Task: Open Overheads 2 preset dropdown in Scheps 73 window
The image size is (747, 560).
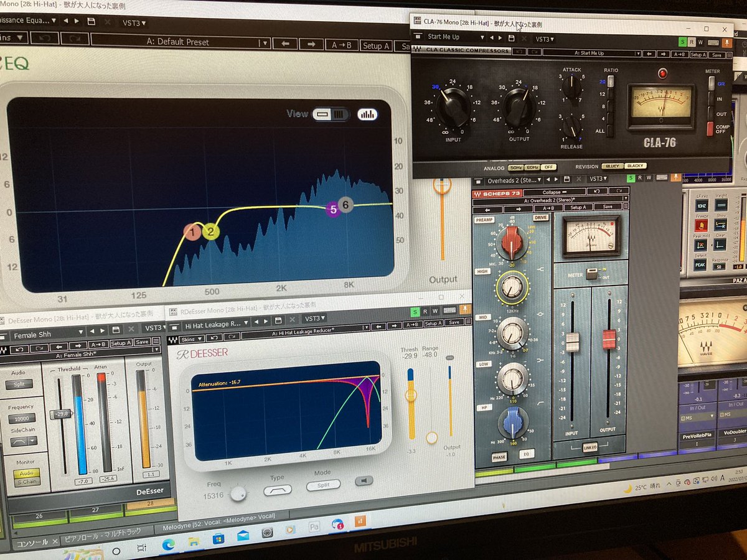Action: point(515,180)
